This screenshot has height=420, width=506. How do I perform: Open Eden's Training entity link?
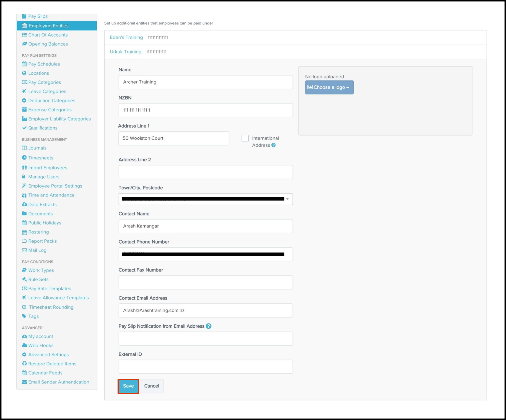(x=126, y=37)
